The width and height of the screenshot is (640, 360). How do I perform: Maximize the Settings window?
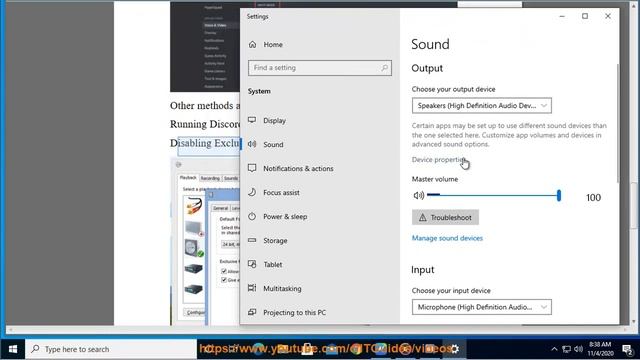(x=585, y=16)
